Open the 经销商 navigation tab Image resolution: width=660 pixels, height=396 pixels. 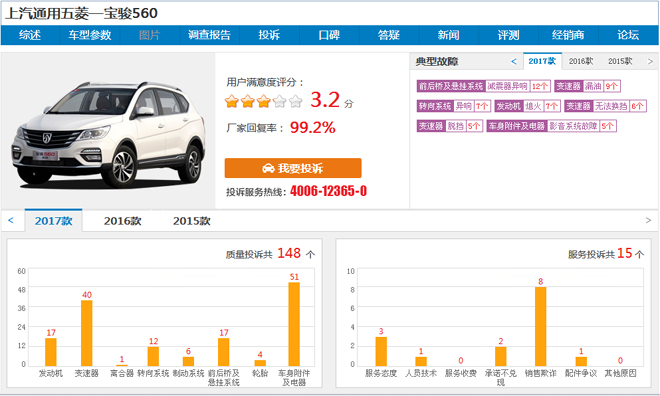coord(568,35)
